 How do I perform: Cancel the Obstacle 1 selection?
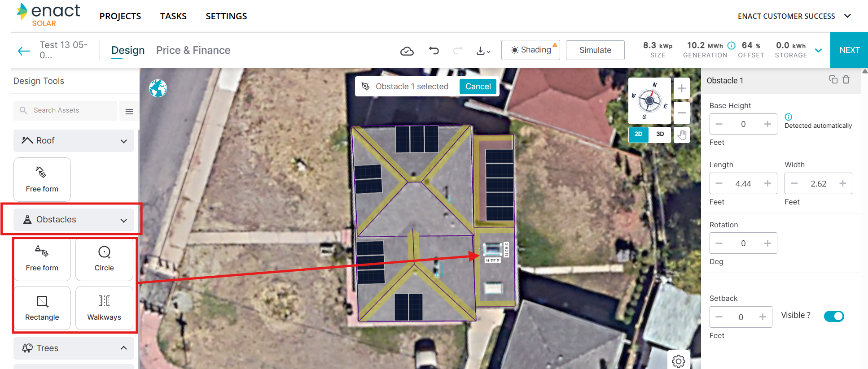coord(478,87)
